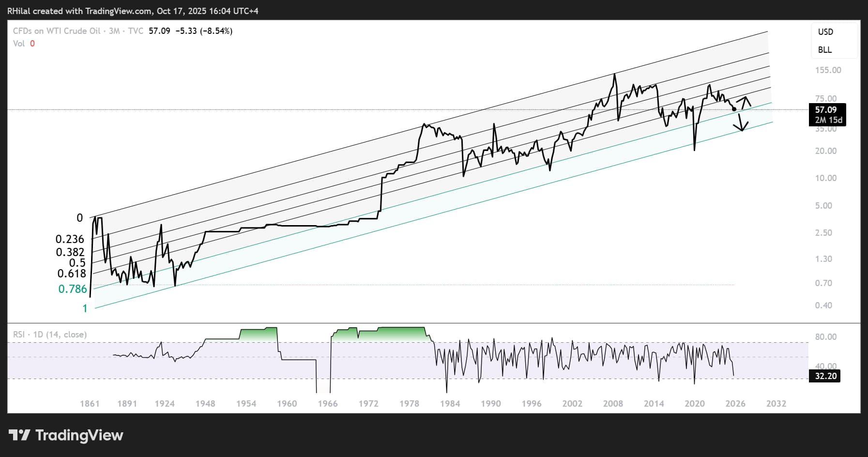
Task: Click the 1.30 price axis label
Action: (823, 259)
